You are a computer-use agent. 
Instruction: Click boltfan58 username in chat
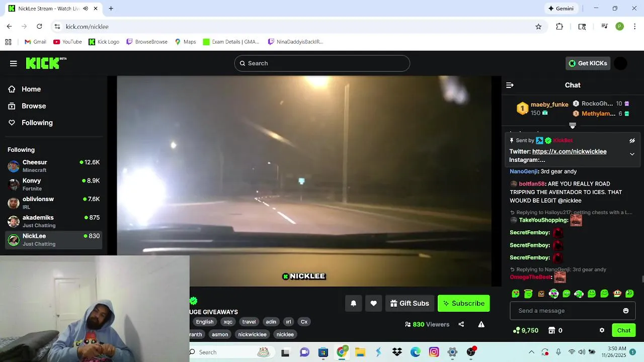click(532, 184)
